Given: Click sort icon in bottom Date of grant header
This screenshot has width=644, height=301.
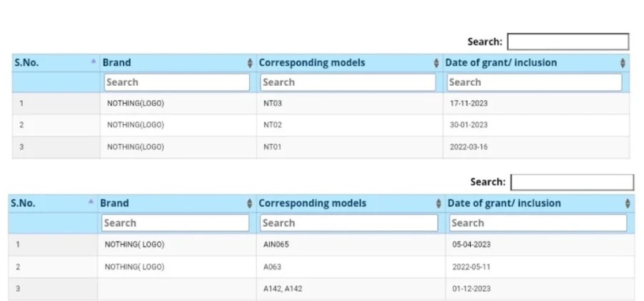Looking at the screenshot, I should (628, 203).
